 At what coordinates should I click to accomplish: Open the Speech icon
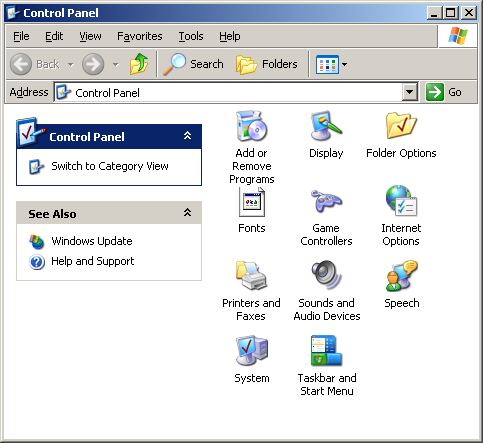tap(401, 276)
